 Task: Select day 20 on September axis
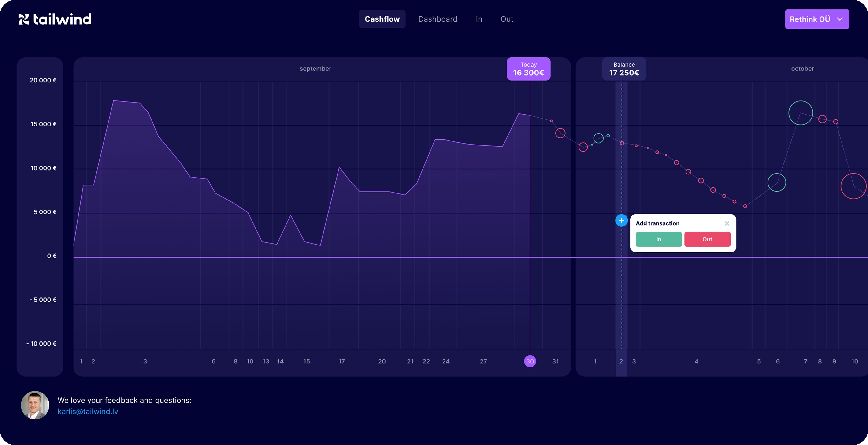coord(382,361)
